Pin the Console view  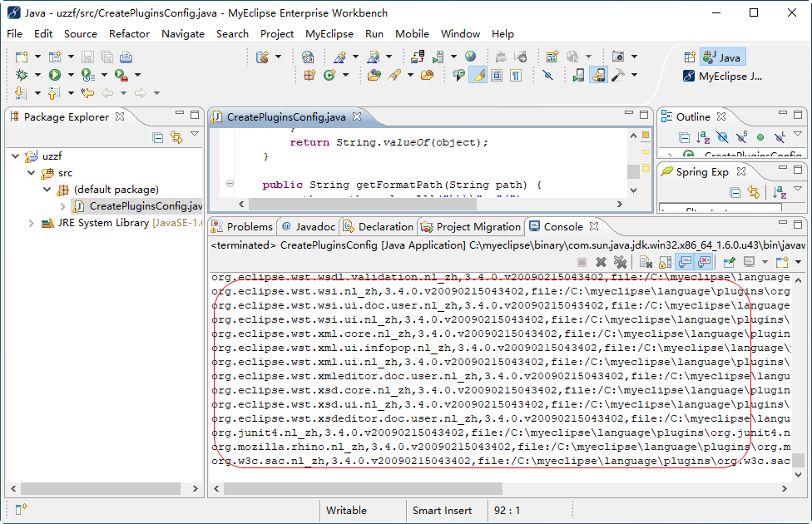click(730, 262)
